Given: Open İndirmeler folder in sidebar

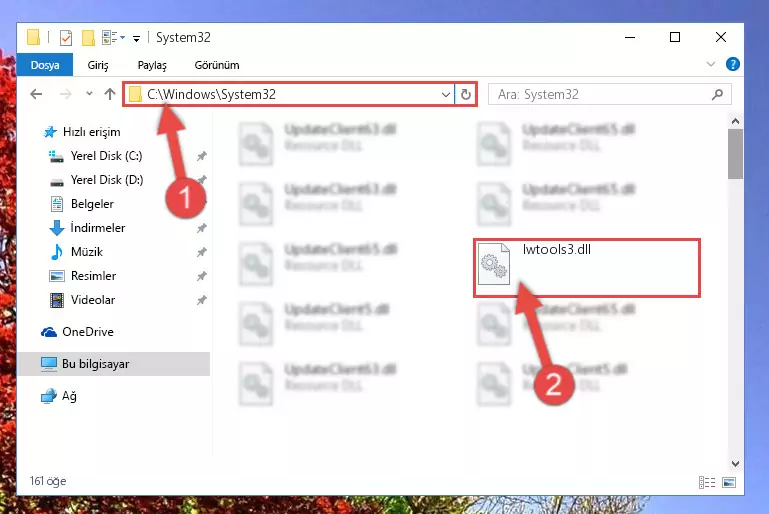Looking at the screenshot, I should pos(98,228).
